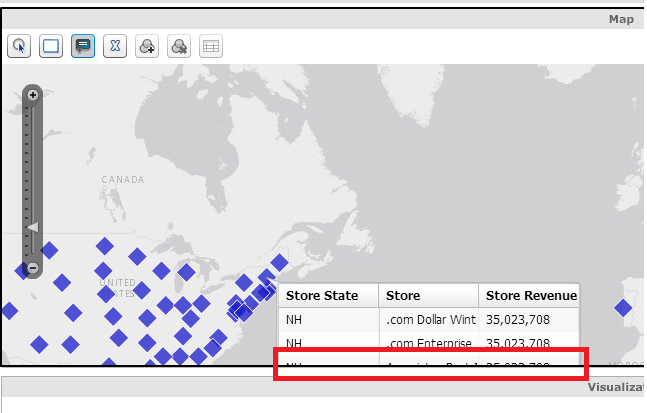Click the clear selection X icon
This screenshot has width=647, height=413.
pos(115,46)
